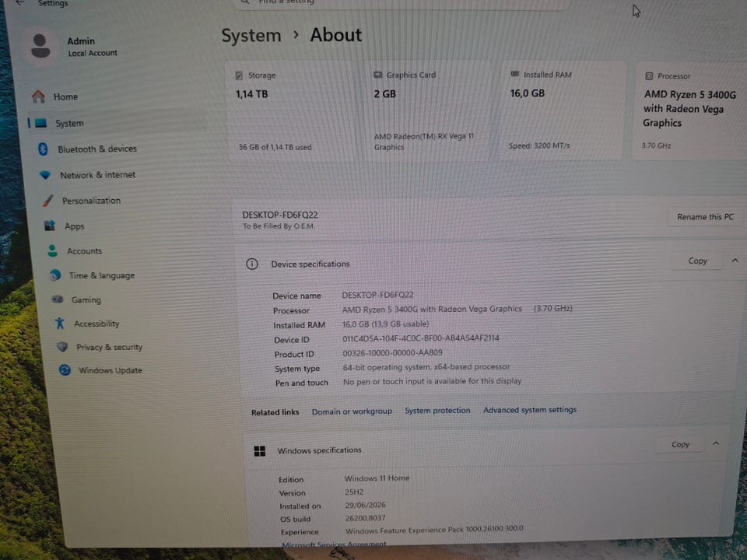The width and height of the screenshot is (747, 560).
Task: Click the Personalization paintbrush icon
Action: [x=47, y=201]
